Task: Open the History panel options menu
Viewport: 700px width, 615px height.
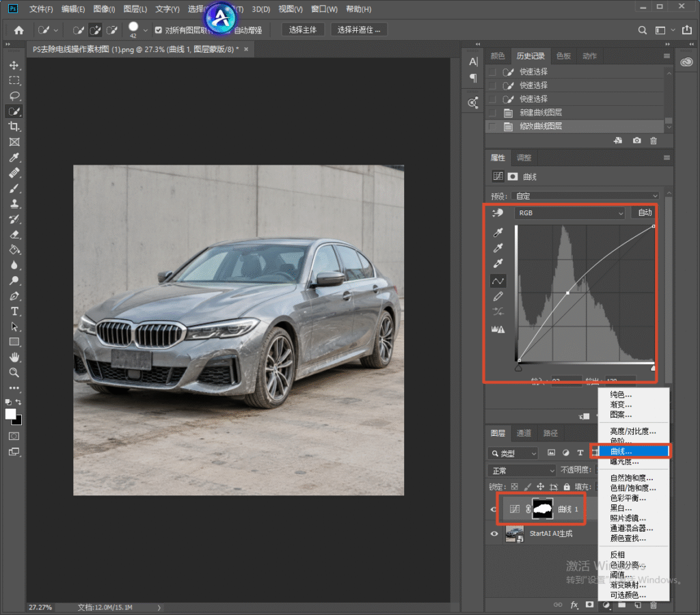Action: point(667,56)
